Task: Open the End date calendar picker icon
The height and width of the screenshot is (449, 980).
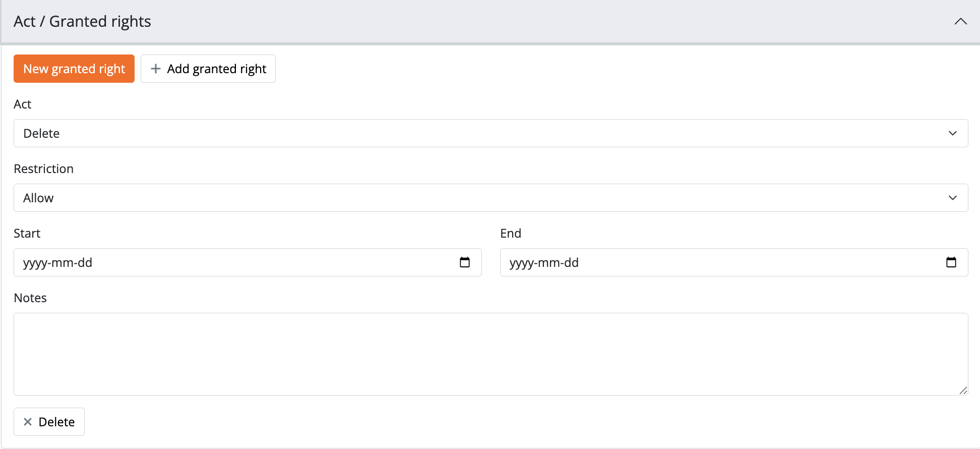Action: 951,262
